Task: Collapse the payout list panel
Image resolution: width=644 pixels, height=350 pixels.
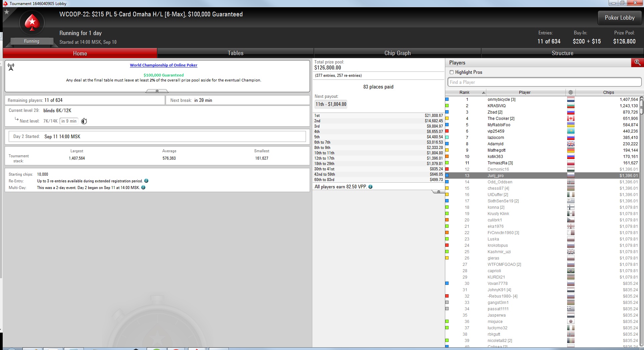Action: click(438, 192)
